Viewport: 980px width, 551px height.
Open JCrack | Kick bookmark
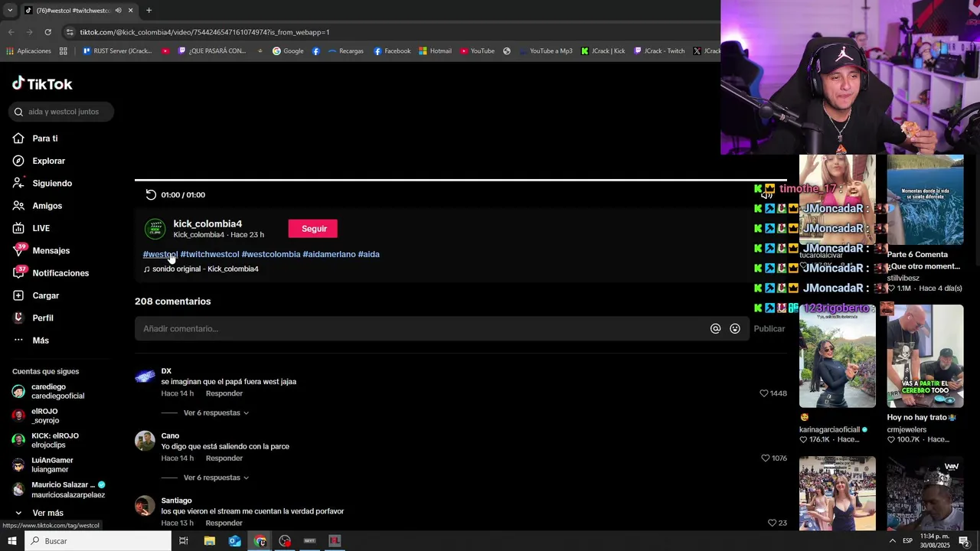[603, 51]
